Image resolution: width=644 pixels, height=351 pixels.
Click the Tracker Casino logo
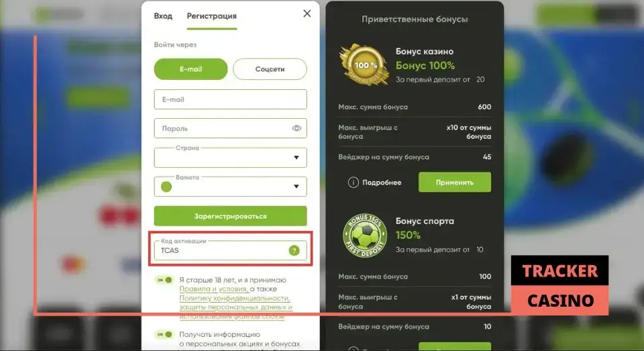[559, 286]
